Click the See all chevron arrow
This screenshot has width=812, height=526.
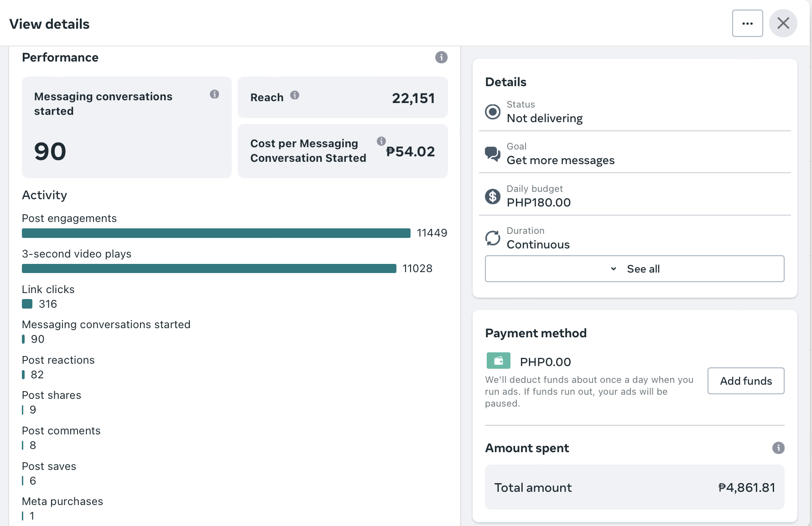614,269
